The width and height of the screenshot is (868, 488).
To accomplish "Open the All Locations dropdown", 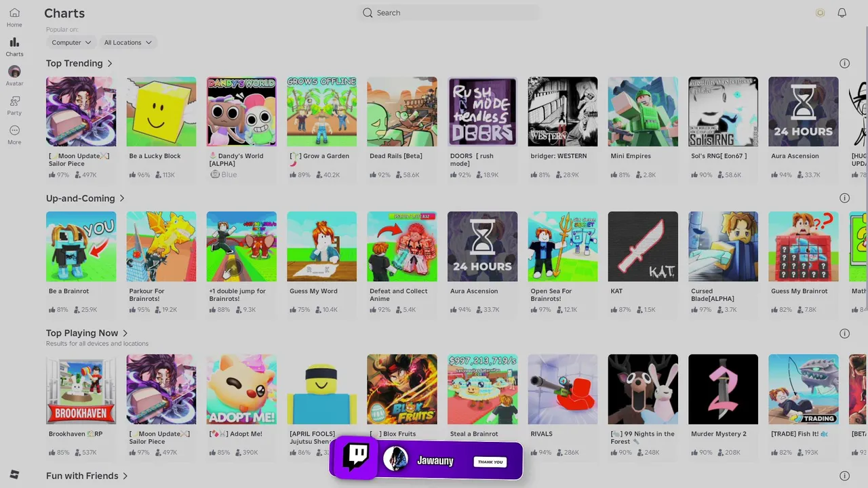I will [127, 43].
